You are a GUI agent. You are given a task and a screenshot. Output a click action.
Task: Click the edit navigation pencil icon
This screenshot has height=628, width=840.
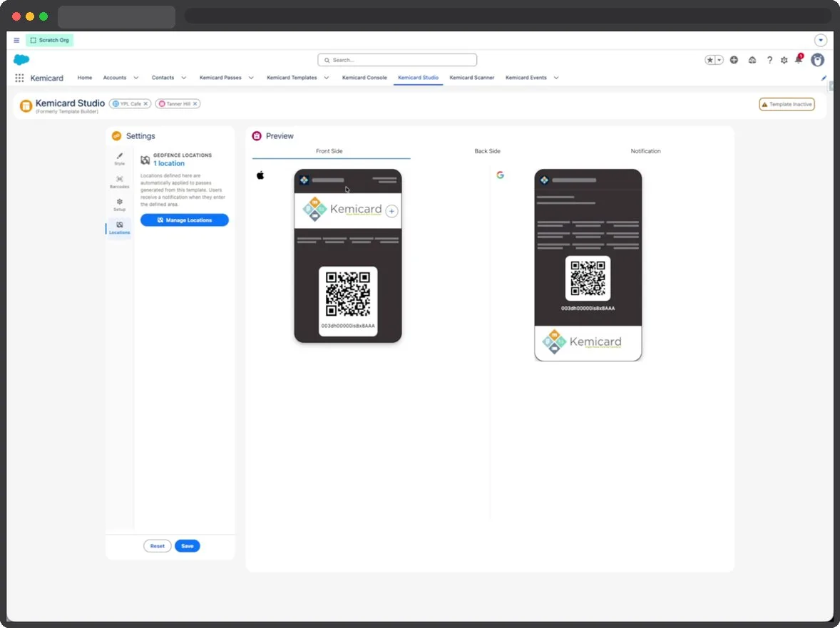824,78
